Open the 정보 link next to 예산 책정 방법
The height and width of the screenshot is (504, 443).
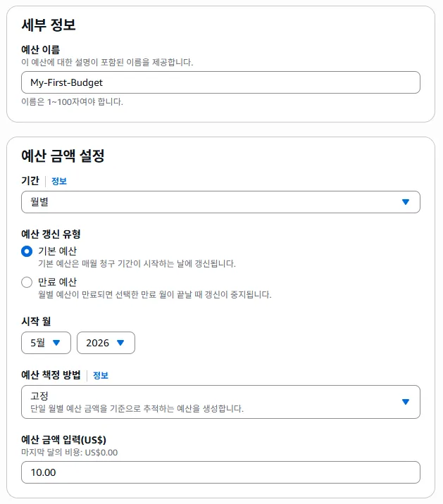[x=101, y=375]
